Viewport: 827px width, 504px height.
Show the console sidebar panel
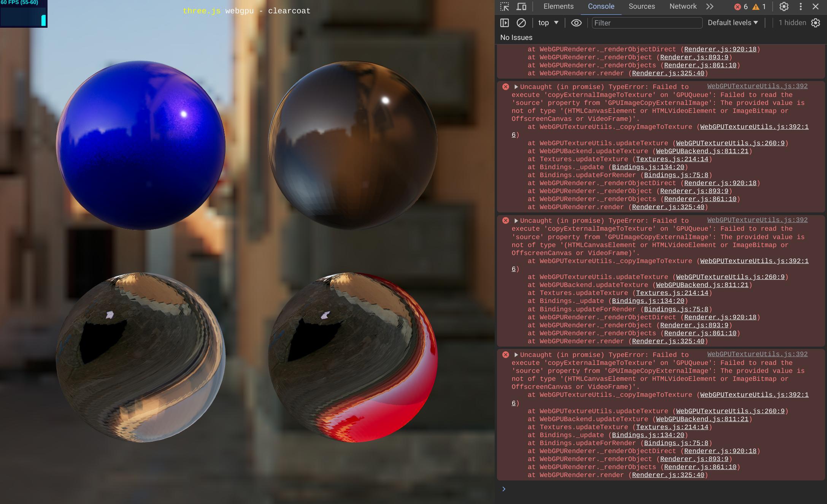[505, 23]
